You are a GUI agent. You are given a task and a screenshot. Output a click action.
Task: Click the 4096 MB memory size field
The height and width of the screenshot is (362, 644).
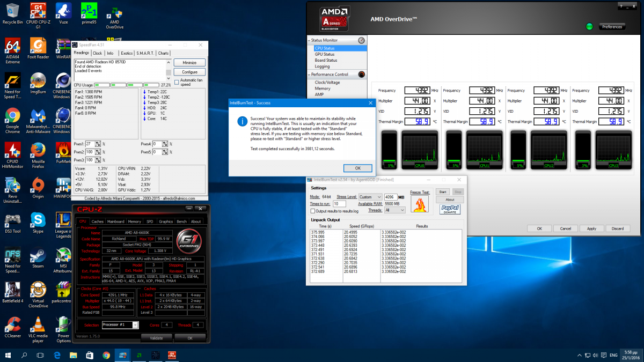click(x=391, y=197)
